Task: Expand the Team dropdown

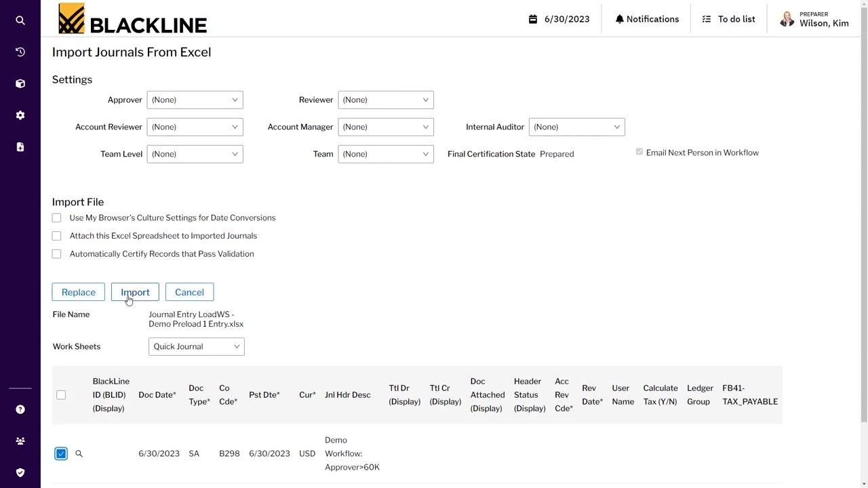Action: tap(386, 154)
